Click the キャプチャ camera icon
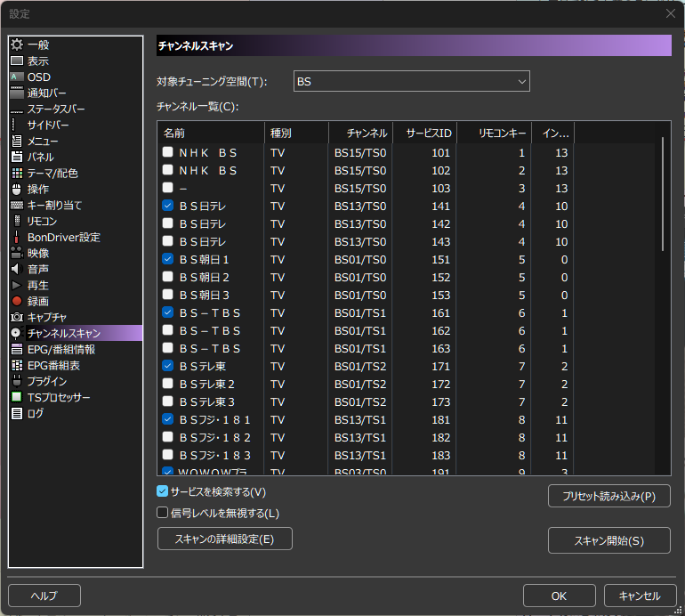 pyautogui.click(x=17, y=318)
